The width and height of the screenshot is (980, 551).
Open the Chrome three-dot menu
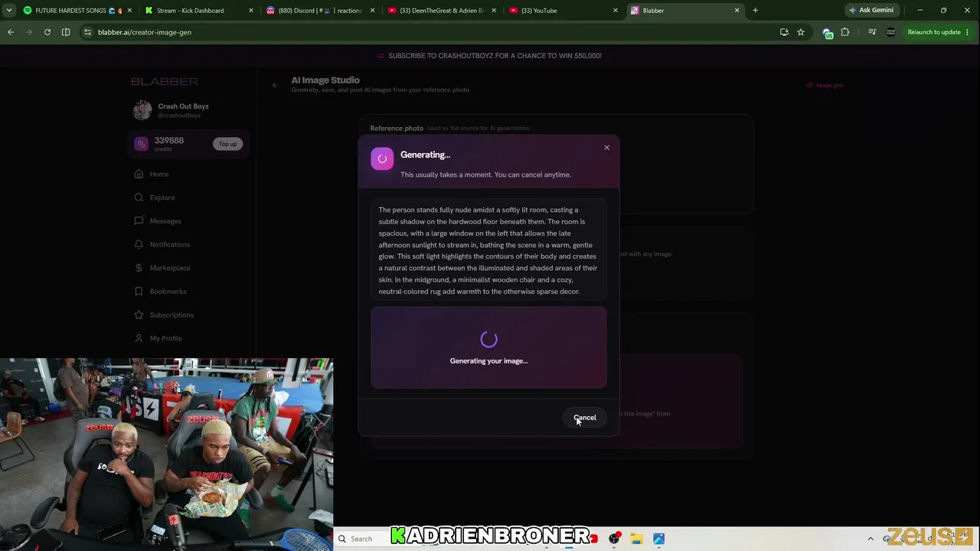968,32
